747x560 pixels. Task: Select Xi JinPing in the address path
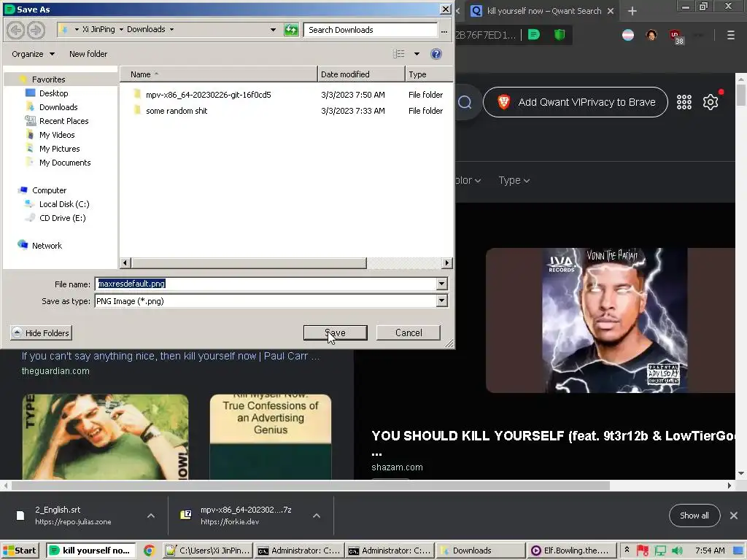click(98, 29)
